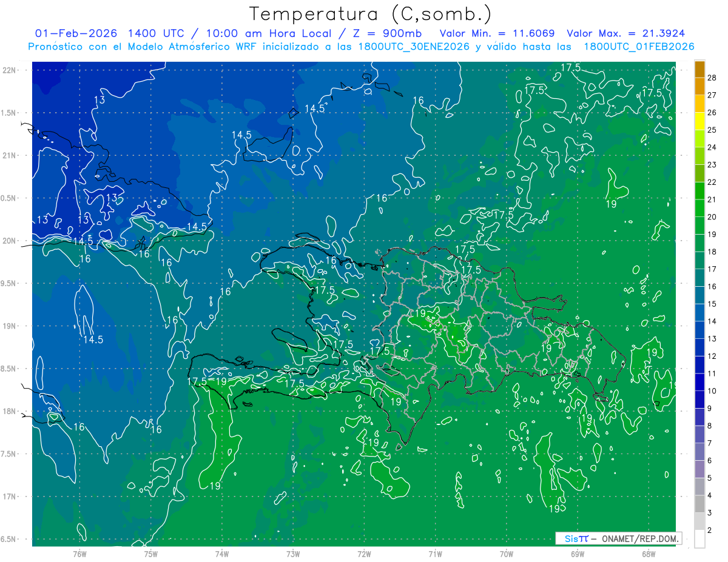Click the "75W" longitude axis label
Image resolution: width=728 pixels, height=562 pixels.
150,554
